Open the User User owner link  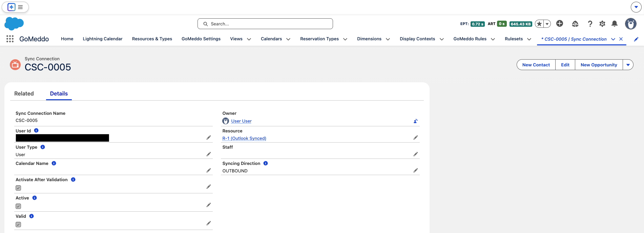[241, 121]
